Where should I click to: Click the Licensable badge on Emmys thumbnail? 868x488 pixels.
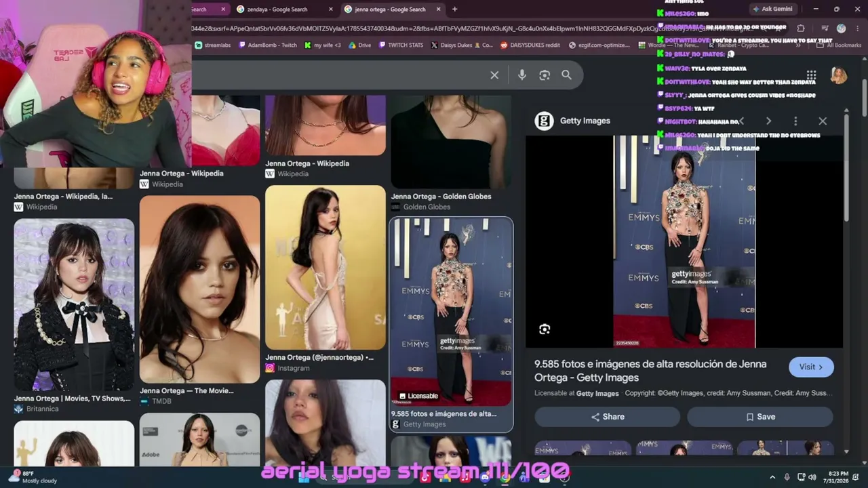[x=418, y=396]
